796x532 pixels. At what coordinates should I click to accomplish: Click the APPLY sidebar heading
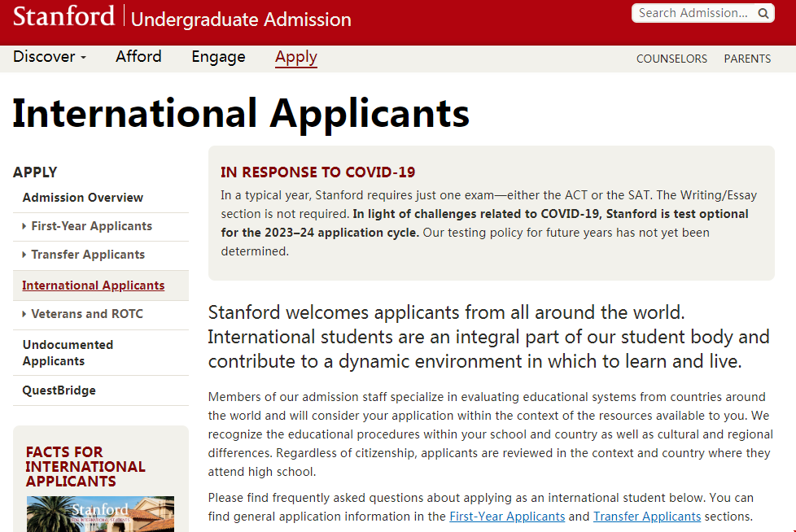(x=35, y=172)
